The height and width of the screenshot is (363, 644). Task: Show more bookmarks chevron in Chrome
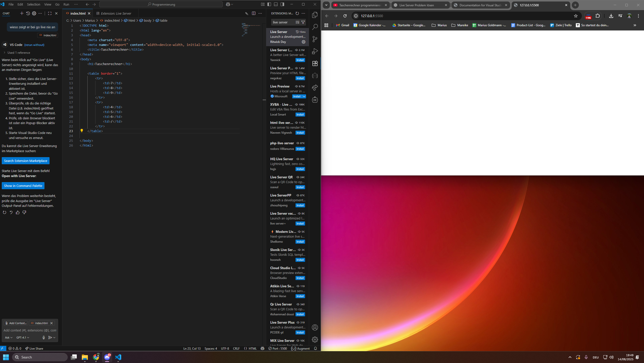[x=635, y=25]
